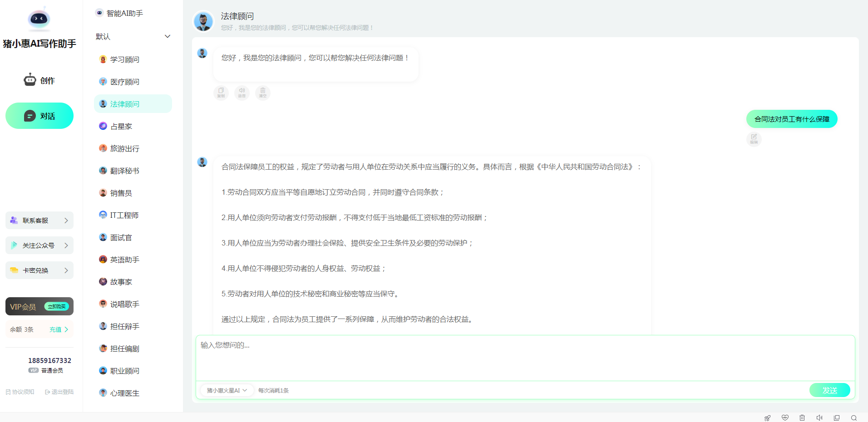This screenshot has width=868, height=422.
Task: Click the heart-pulse icon in bottom bar
Action: pyautogui.click(x=785, y=418)
